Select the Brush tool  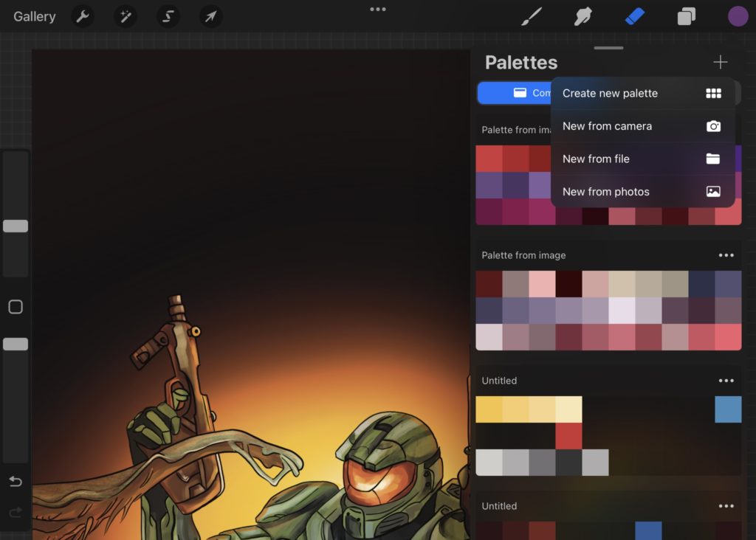click(x=532, y=16)
